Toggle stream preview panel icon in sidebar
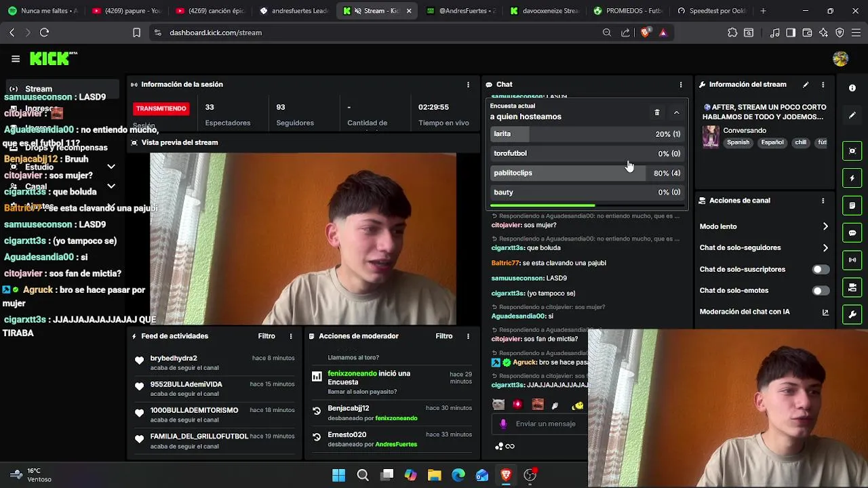868x488 pixels. click(852, 150)
